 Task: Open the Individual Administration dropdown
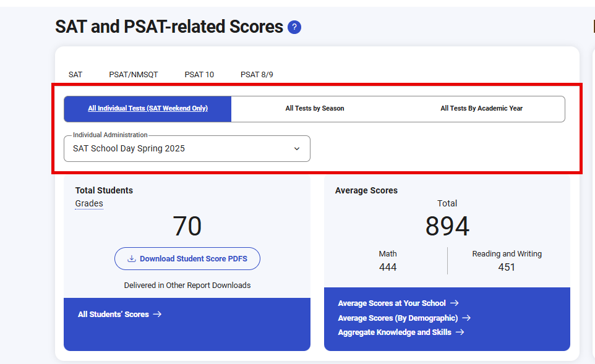179,149
